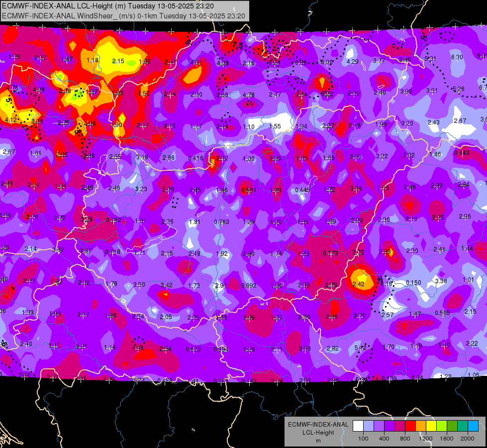This screenshot has width=487, height=448.
Task: Click the contour label 7.5
Action: click(238, 45)
